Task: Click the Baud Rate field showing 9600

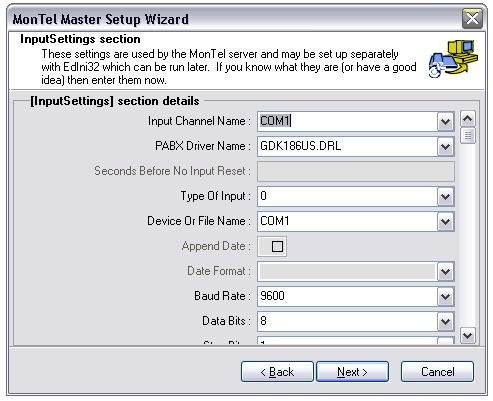Action: click(347, 296)
